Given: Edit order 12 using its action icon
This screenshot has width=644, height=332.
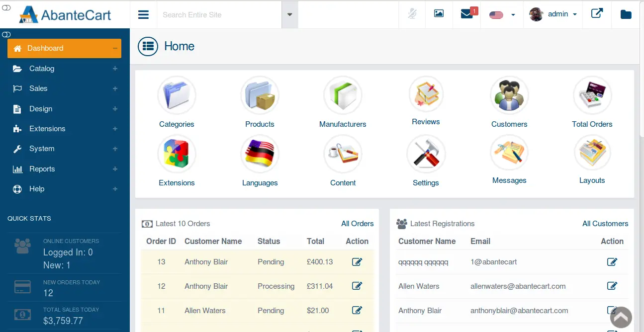Looking at the screenshot, I should tap(357, 286).
